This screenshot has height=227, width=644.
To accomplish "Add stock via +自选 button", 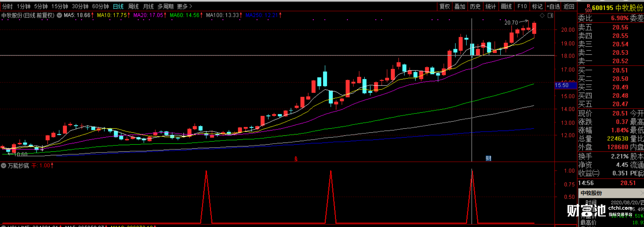I will click(553, 6).
